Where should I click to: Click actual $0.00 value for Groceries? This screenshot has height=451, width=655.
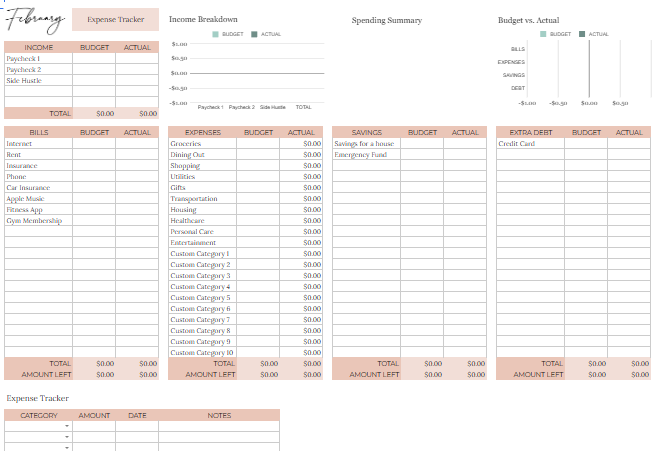312,144
